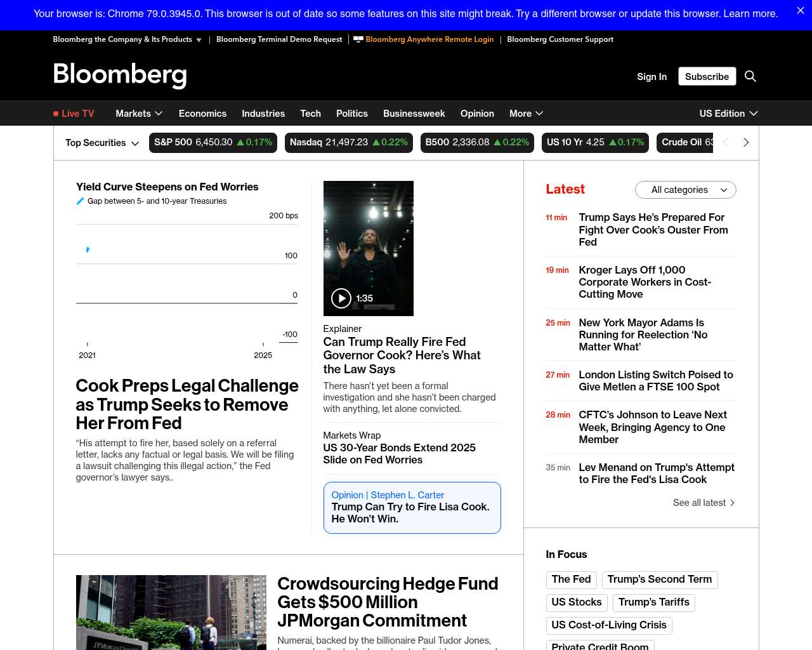Open CFTC's Johnson to Leave story
Screen dimensions: 812x650
pyautogui.click(x=653, y=427)
